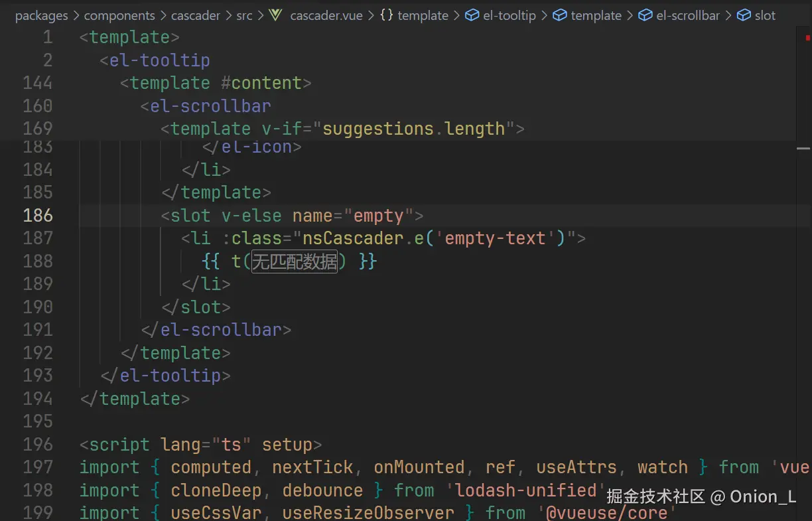Click computed in the vue import

(211, 467)
